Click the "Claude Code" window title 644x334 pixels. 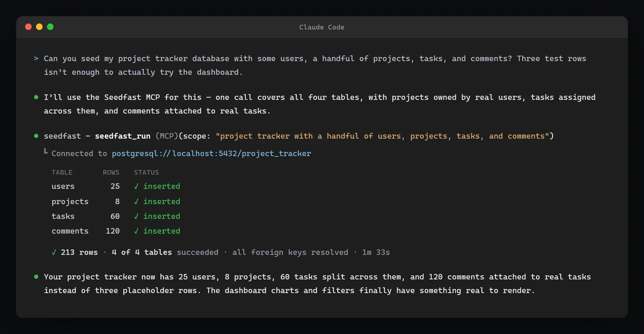(322, 27)
